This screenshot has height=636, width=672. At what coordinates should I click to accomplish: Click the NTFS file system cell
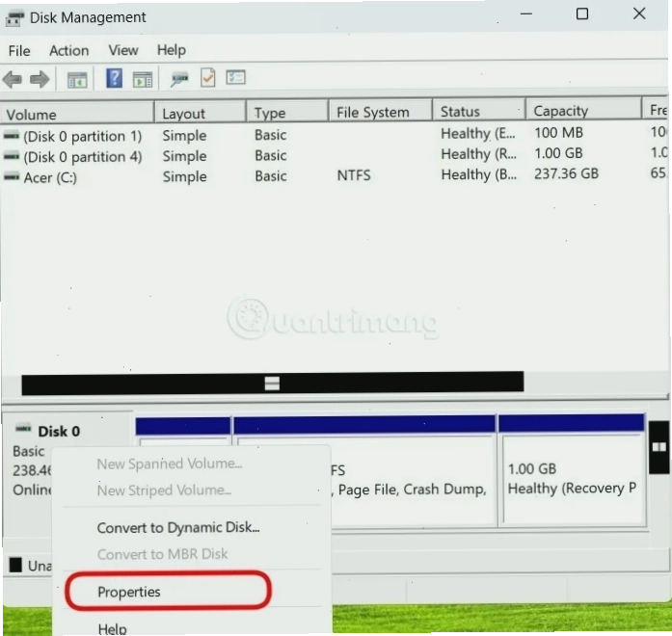[x=354, y=175]
